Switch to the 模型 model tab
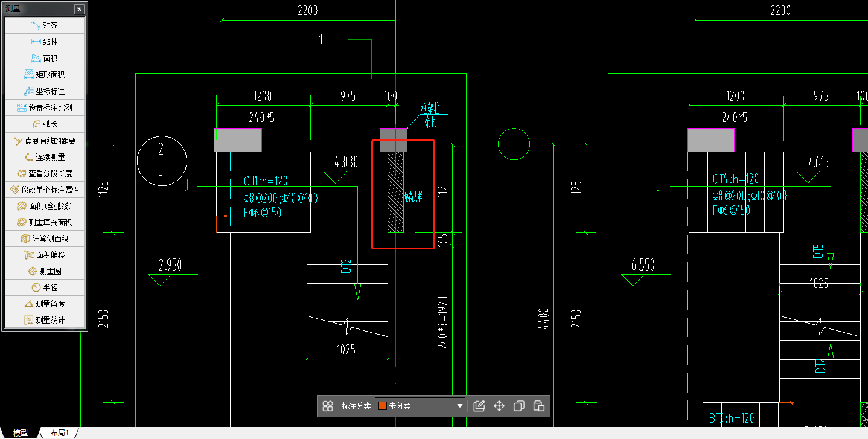The width and height of the screenshot is (868, 439). (x=21, y=433)
